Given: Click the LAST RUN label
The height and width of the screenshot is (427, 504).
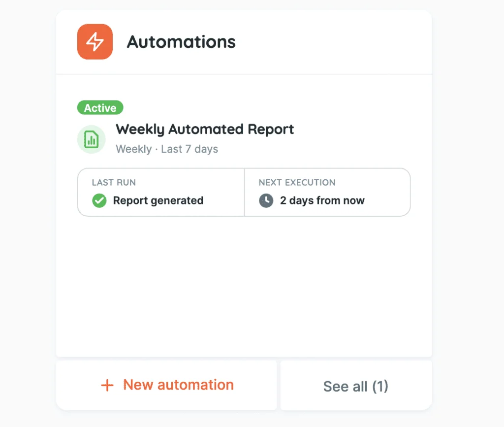Looking at the screenshot, I should coord(114,182).
